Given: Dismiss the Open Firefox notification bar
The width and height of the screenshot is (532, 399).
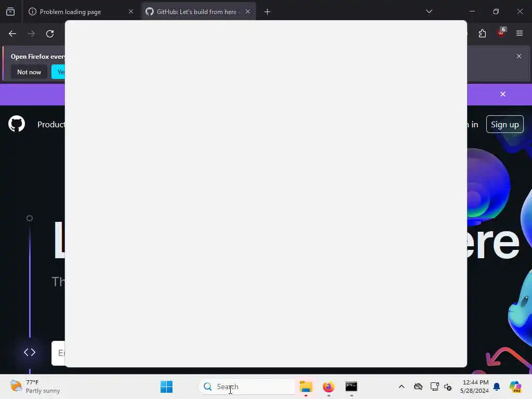Looking at the screenshot, I should click(519, 56).
